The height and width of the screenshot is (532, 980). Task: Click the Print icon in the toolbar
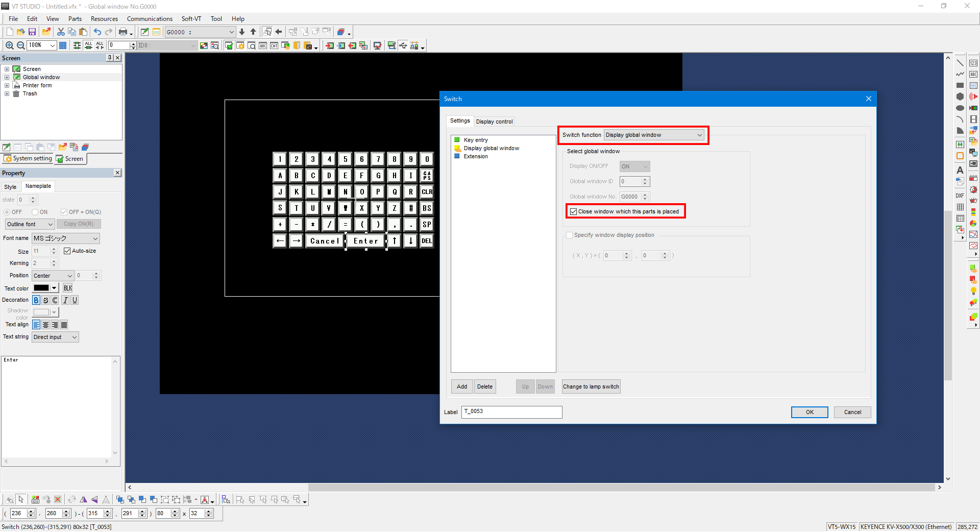pyautogui.click(x=123, y=32)
